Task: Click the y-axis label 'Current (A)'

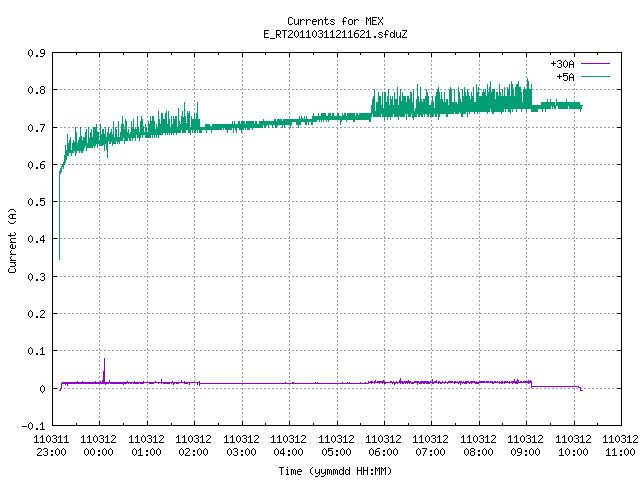Action: tap(12, 241)
